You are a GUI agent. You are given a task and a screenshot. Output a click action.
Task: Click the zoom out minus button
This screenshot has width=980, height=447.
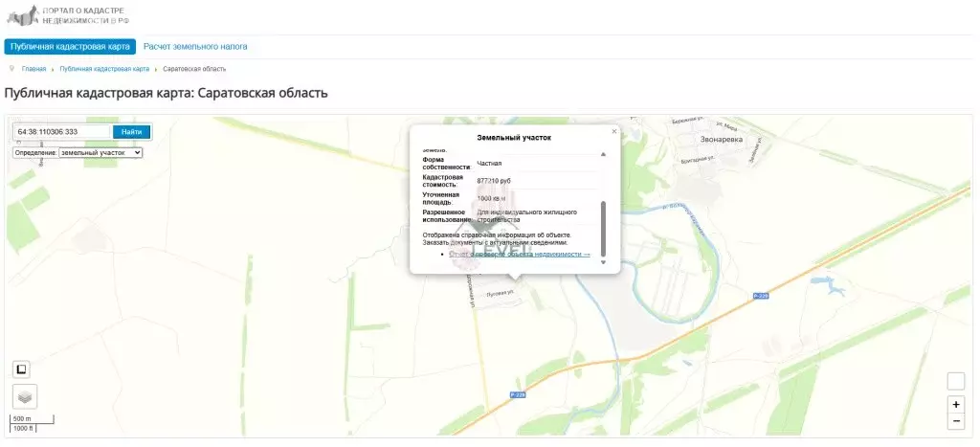coord(956,421)
